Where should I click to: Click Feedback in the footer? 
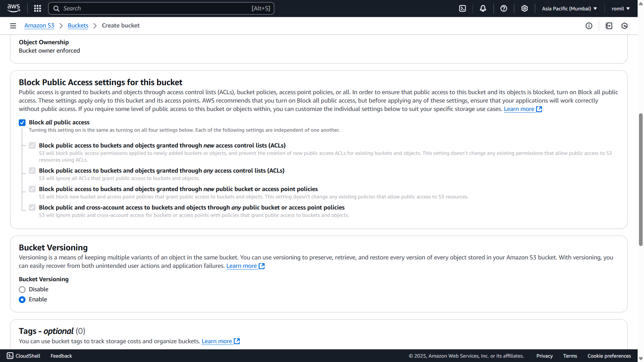coord(61,356)
